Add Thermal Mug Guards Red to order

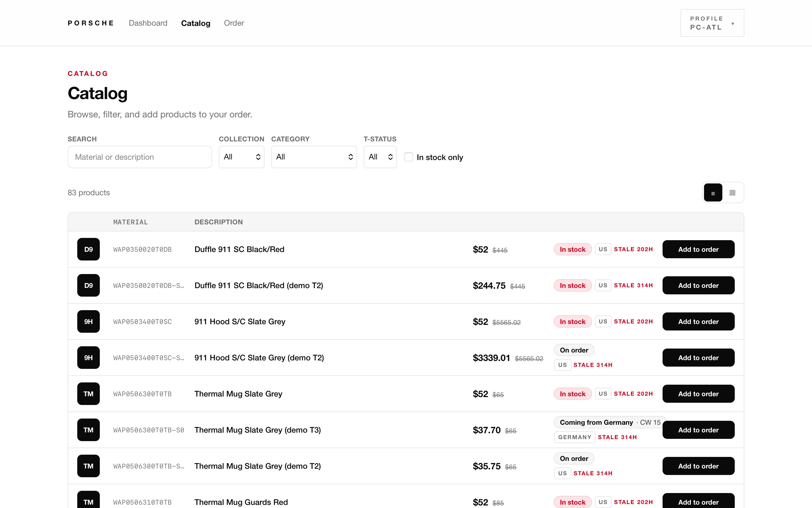pos(698,501)
